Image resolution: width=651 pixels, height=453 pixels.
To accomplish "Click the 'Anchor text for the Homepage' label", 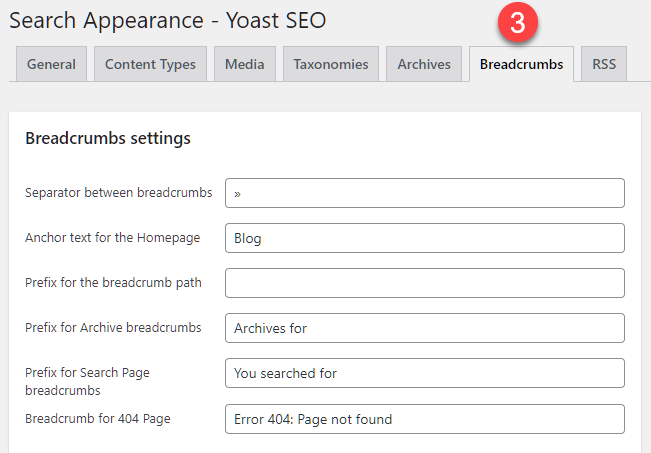I will point(113,238).
